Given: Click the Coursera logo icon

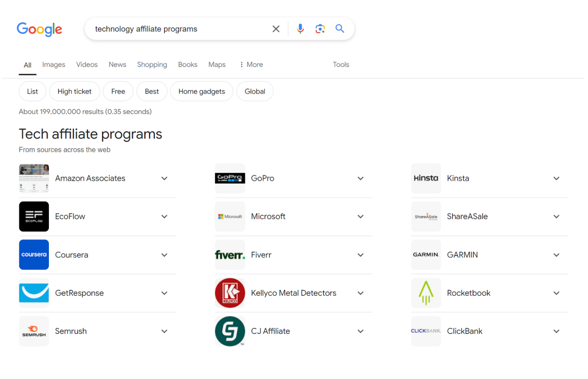Looking at the screenshot, I should pos(34,255).
